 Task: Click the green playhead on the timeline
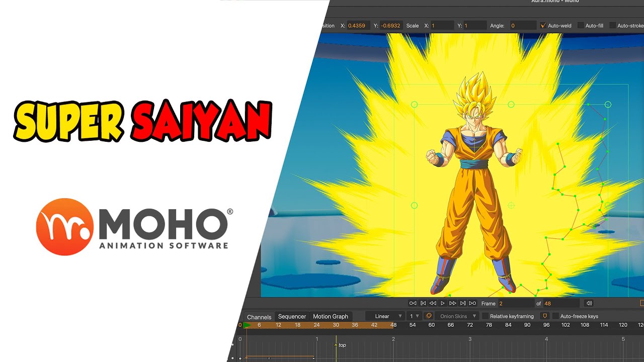tap(247, 325)
